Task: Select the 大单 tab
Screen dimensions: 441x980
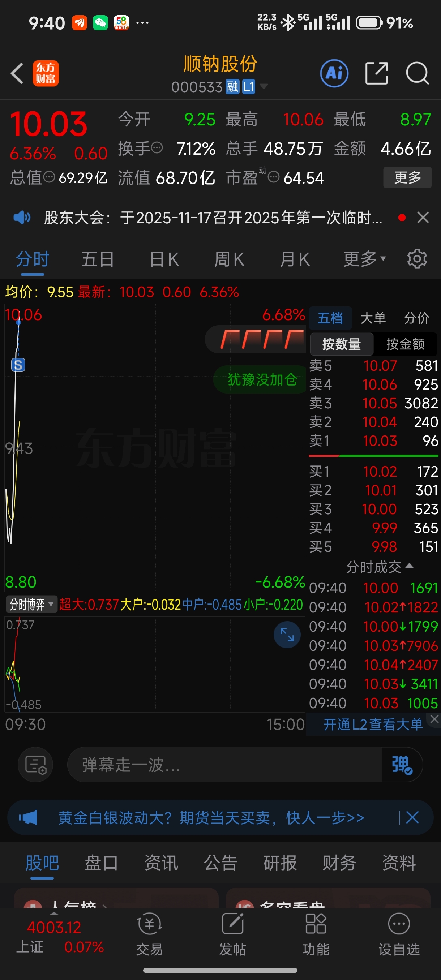Action: (x=373, y=318)
